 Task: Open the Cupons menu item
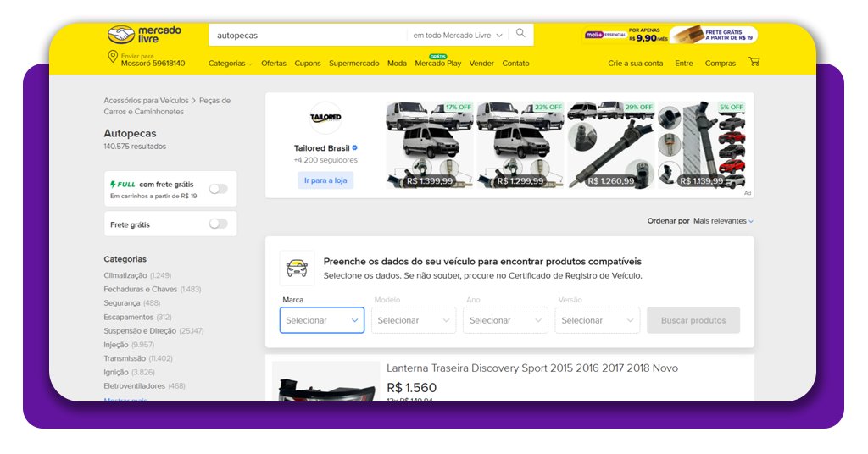307,64
